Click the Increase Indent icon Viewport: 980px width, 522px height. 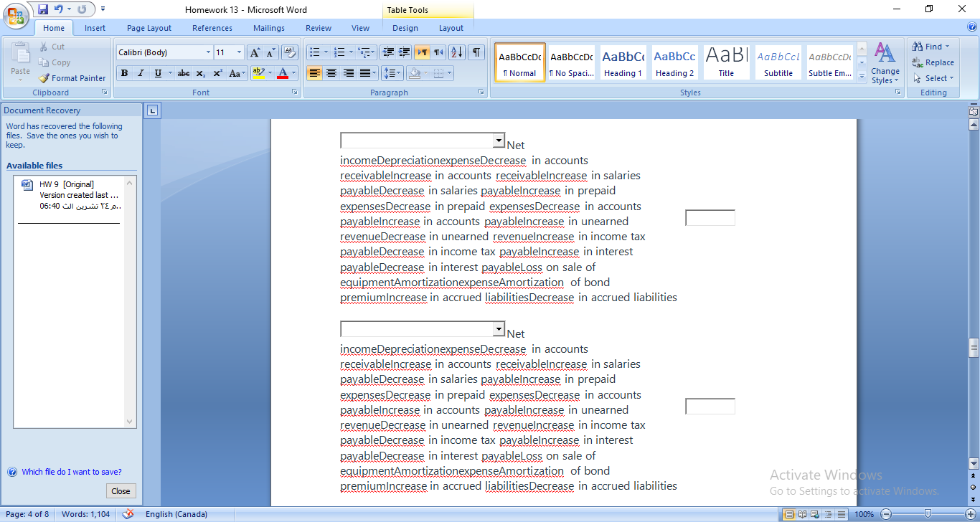pyautogui.click(x=405, y=52)
